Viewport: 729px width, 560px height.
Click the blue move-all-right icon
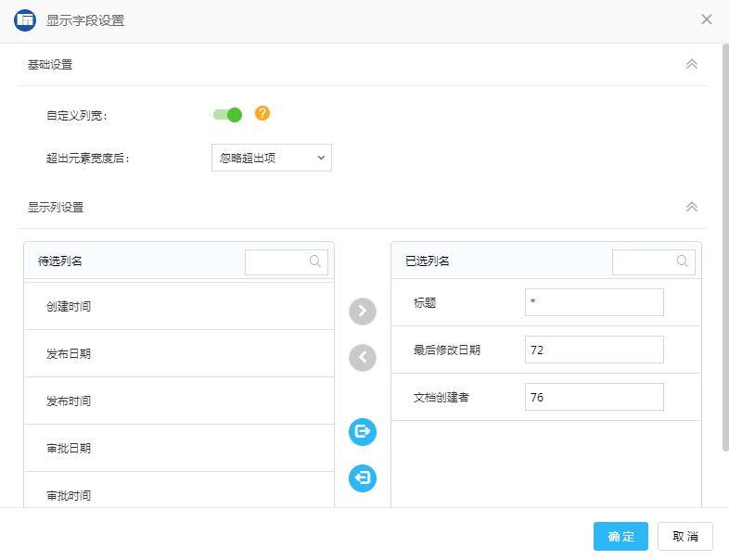[363, 431]
